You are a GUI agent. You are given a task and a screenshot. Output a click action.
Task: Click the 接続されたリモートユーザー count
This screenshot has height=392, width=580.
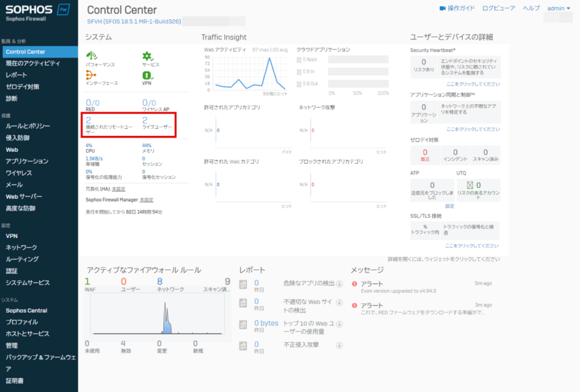click(x=88, y=120)
